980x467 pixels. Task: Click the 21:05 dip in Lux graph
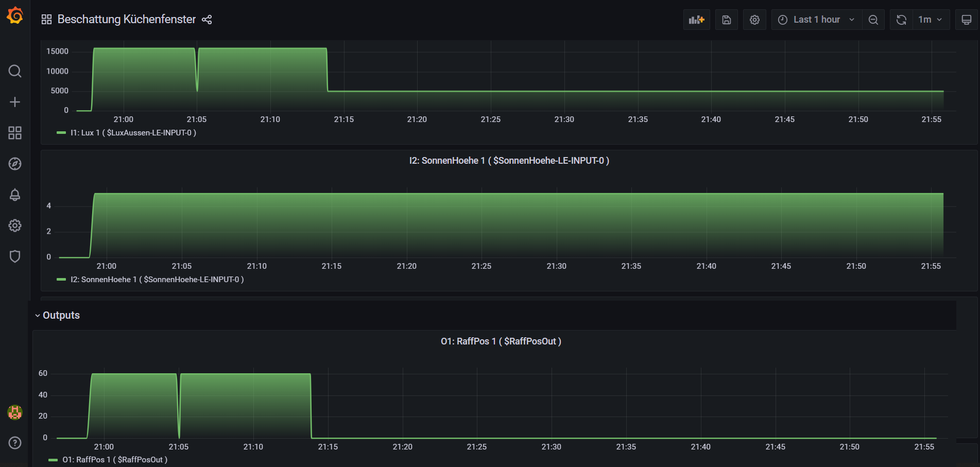(197, 91)
